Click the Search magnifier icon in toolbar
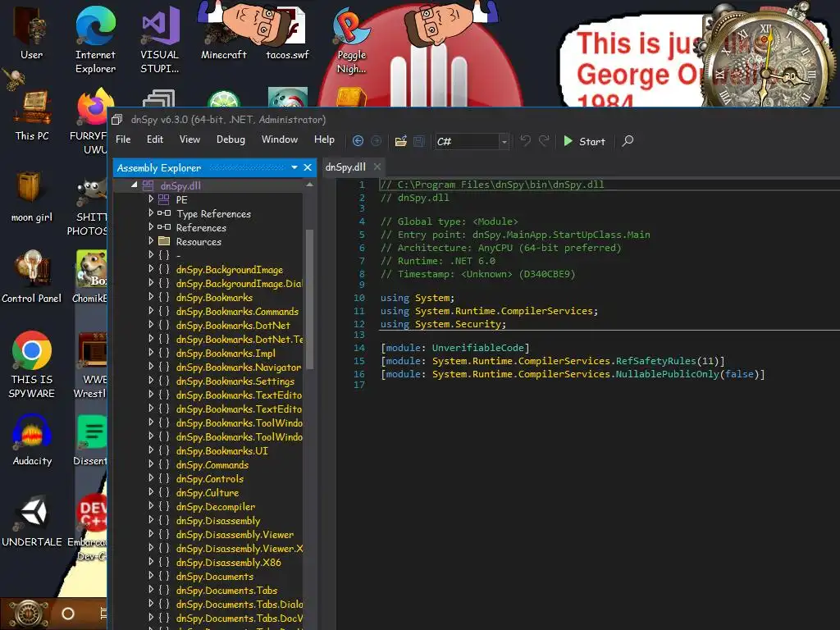The width and height of the screenshot is (840, 630). click(x=628, y=141)
